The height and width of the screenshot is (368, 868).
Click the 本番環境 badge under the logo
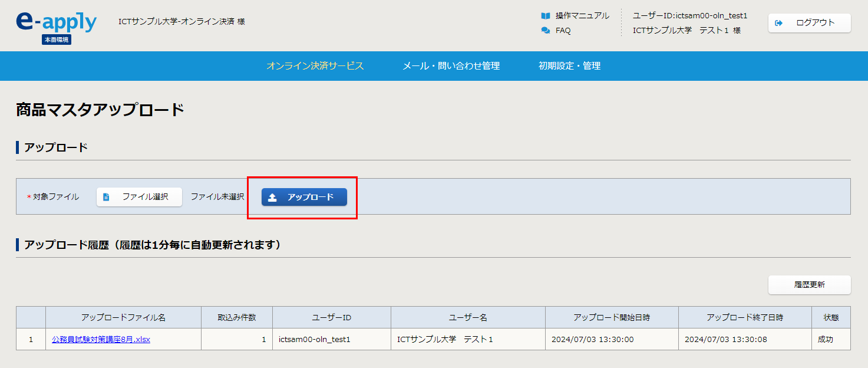(x=57, y=40)
